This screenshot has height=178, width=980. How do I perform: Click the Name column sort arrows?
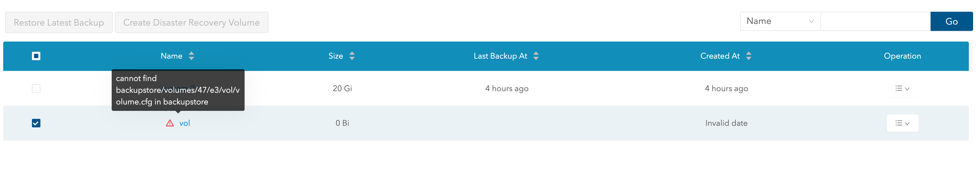click(x=192, y=56)
